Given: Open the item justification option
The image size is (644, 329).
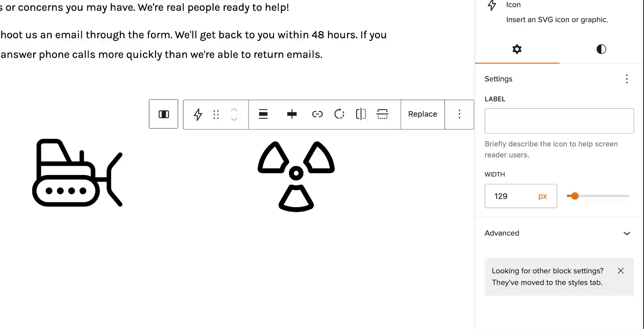Looking at the screenshot, I should pos(292,114).
